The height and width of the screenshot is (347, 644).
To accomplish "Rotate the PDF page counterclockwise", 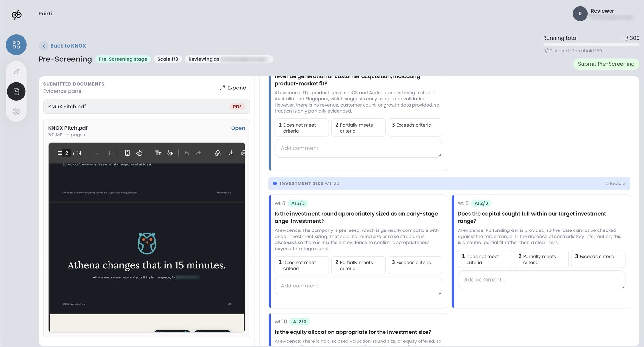I will [x=139, y=153].
